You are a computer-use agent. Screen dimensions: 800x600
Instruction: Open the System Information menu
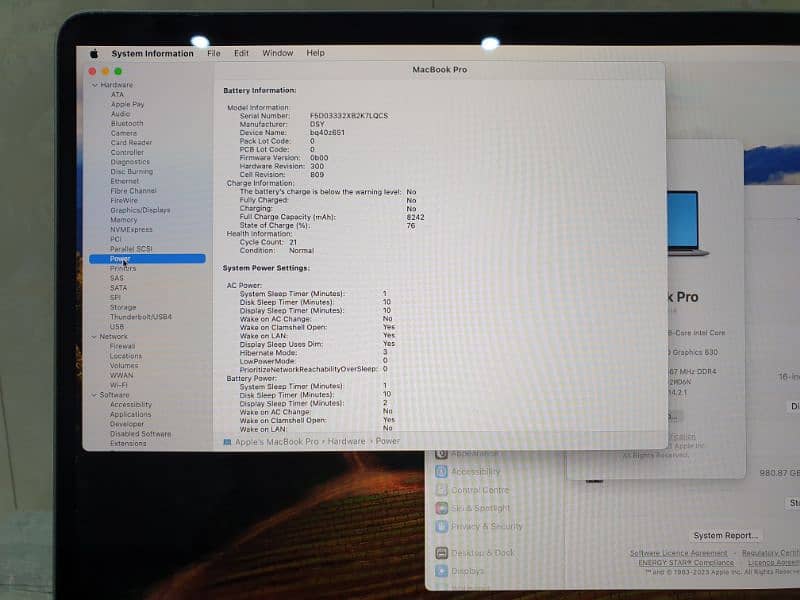click(153, 54)
